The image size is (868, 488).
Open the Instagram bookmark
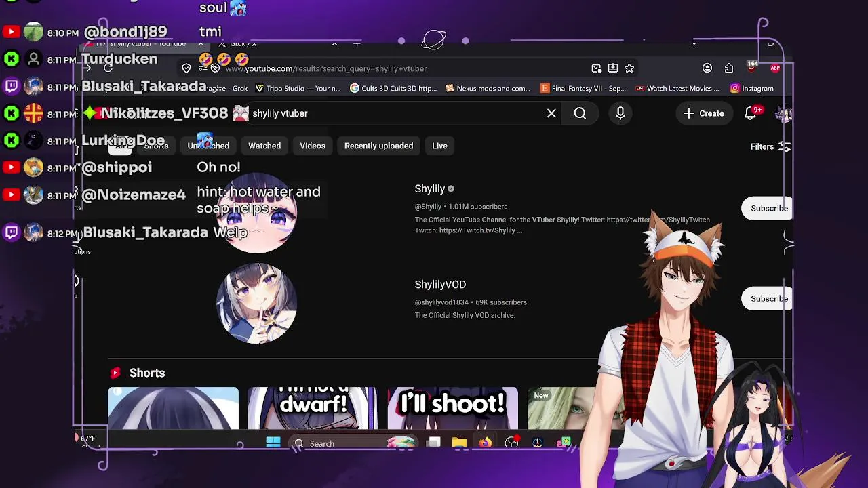point(752,88)
